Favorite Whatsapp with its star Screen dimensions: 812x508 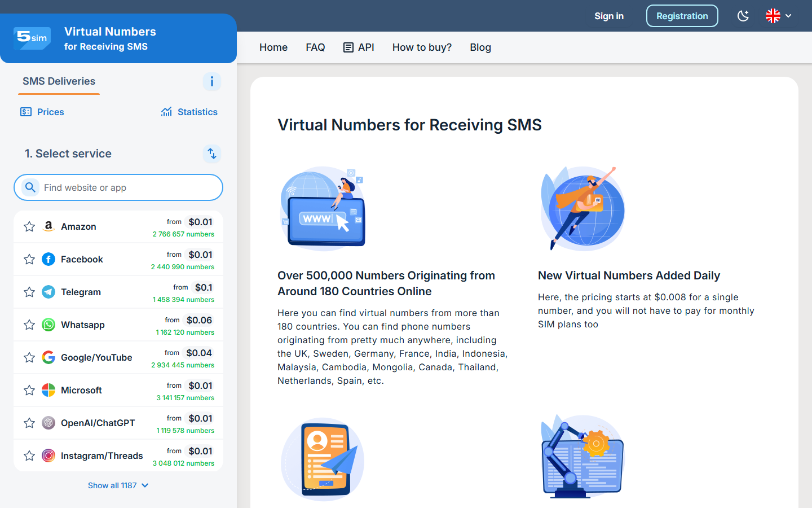pos(29,325)
